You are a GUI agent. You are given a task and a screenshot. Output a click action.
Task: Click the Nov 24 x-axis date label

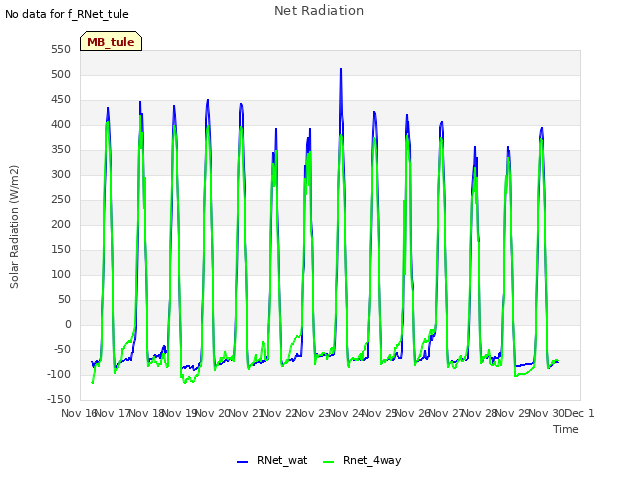(346, 413)
